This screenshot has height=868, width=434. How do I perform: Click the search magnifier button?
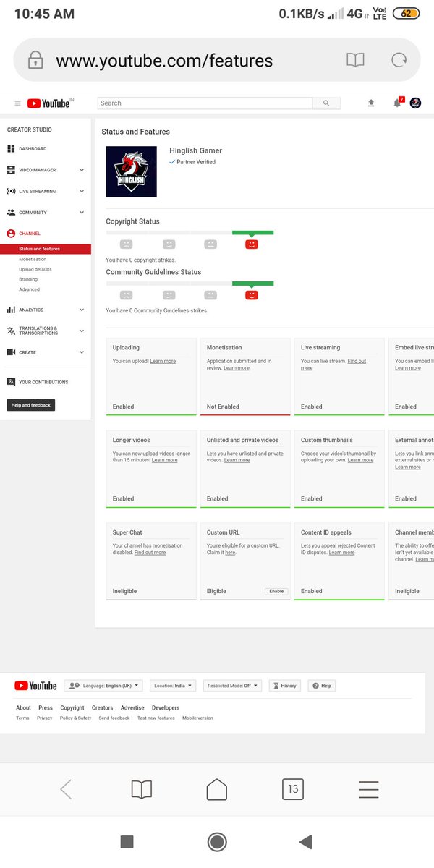coord(326,103)
